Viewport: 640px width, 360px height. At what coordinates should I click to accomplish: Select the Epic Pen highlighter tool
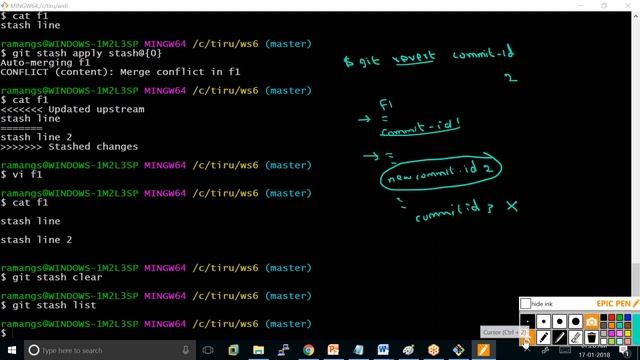(x=560, y=338)
